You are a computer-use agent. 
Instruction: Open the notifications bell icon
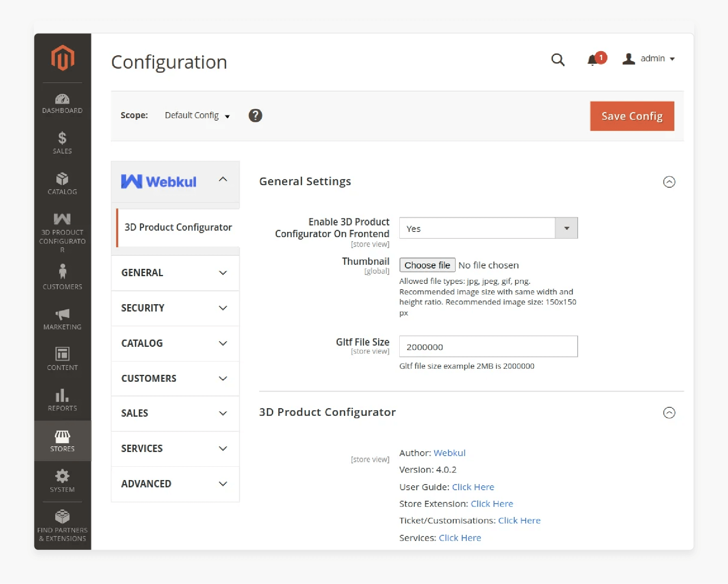click(x=593, y=60)
